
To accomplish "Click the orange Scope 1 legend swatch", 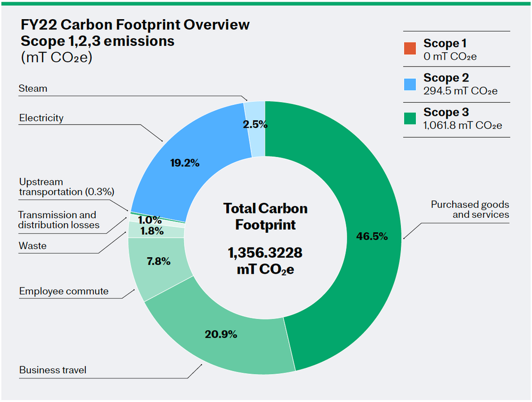I will tap(410, 48).
